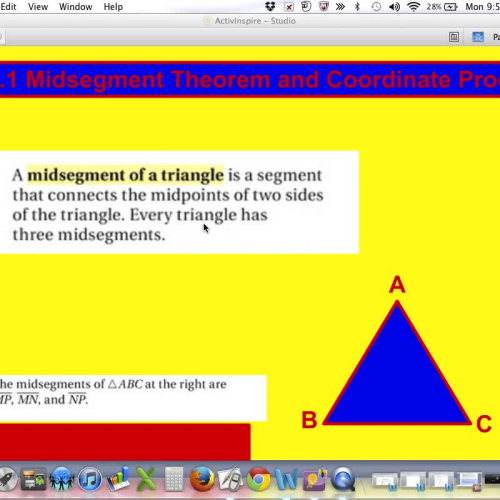The width and height of the screenshot is (500, 500).
Task: Restore second minimized Word window in Dock
Action: point(413,481)
